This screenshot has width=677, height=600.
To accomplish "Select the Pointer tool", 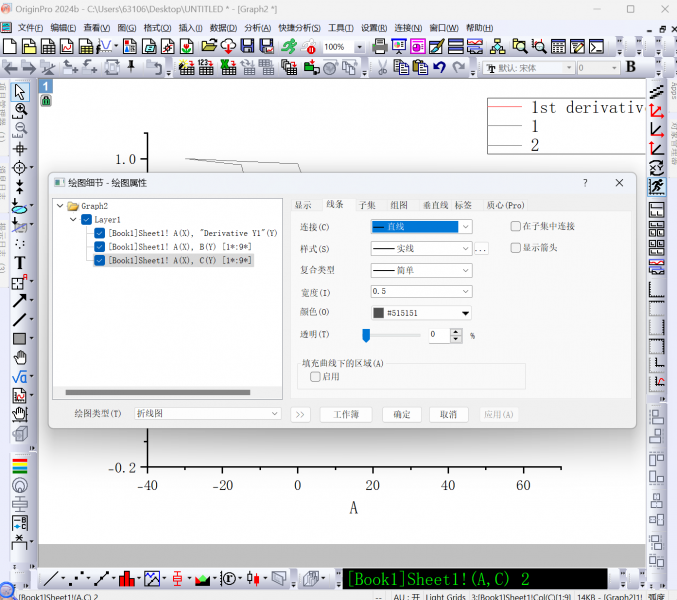I will click(20, 92).
